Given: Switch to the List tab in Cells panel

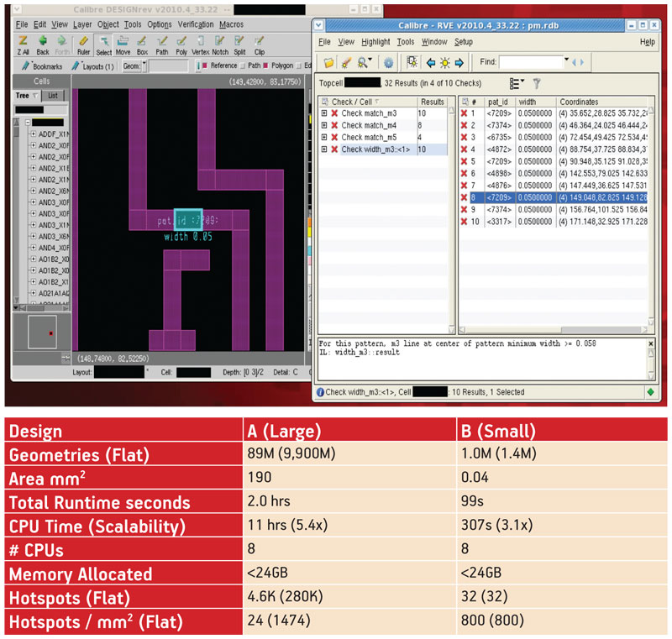Looking at the screenshot, I should (53, 96).
